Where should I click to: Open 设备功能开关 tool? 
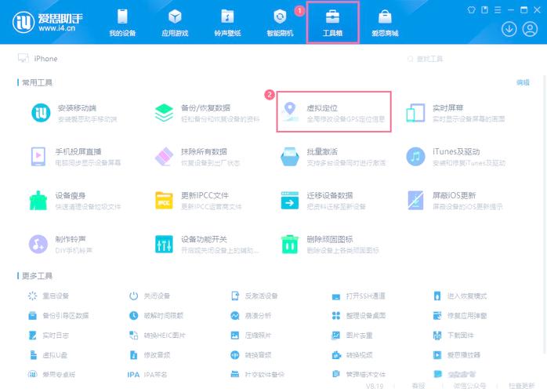[207, 244]
